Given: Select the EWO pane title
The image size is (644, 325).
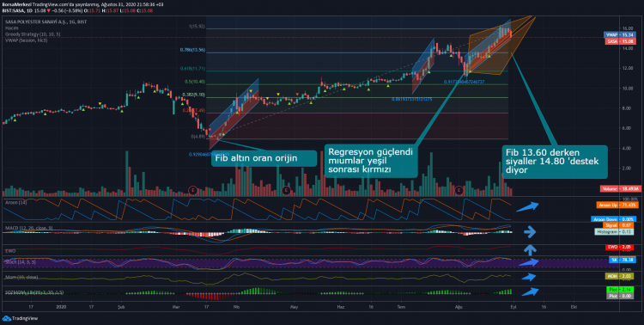Looking at the screenshot, I should (x=9, y=250).
